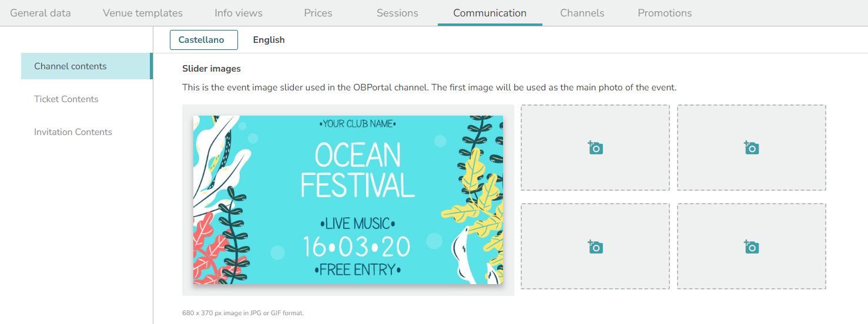Open the Sessions tab
868x324 pixels.
[397, 13]
